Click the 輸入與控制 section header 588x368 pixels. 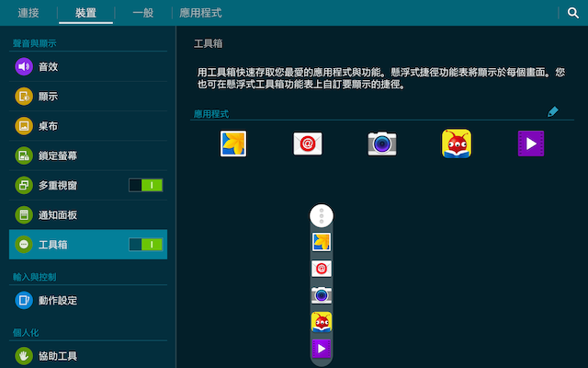(x=35, y=277)
